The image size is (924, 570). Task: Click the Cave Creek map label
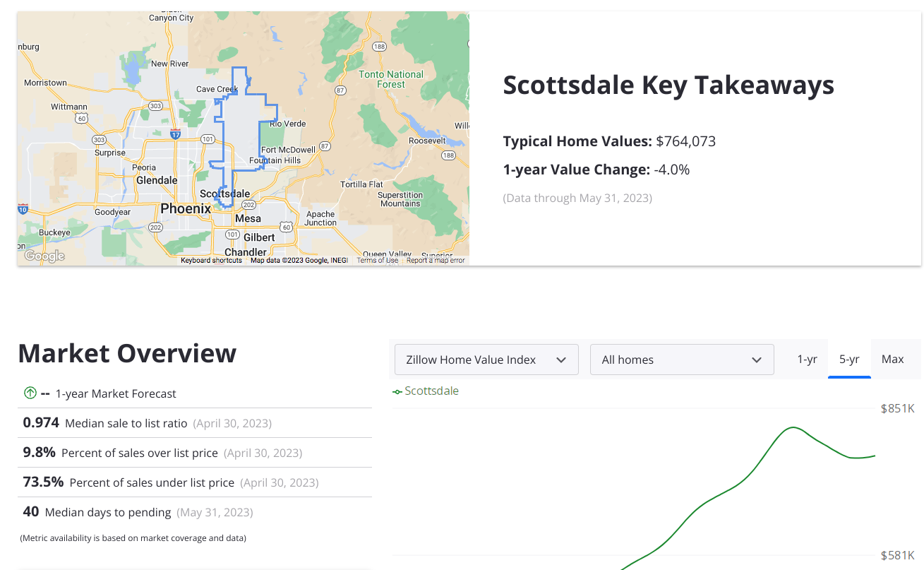[x=217, y=89]
